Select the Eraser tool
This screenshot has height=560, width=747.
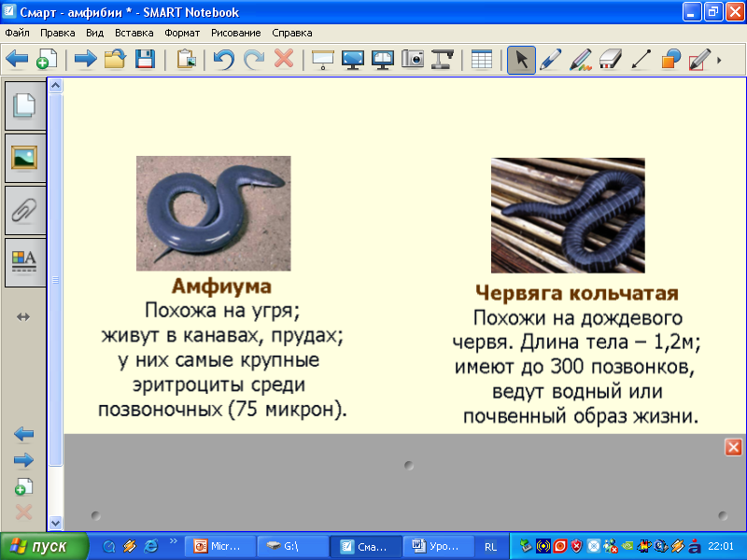[611, 60]
